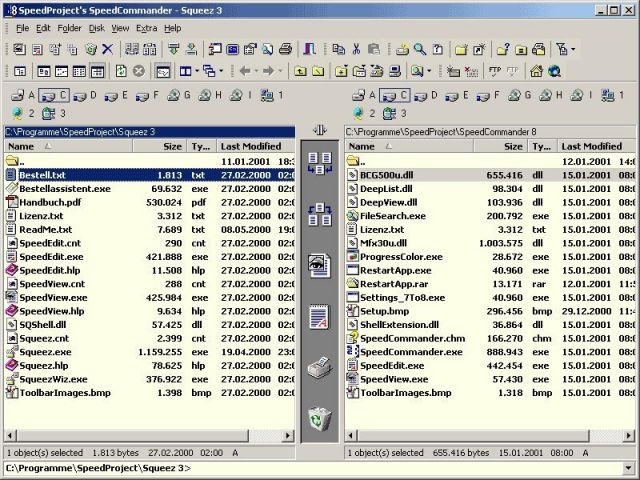Open dropdown arrow next to cascade windows icon
Image resolution: width=640 pixels, height=480 pixels.
point(221,71)
